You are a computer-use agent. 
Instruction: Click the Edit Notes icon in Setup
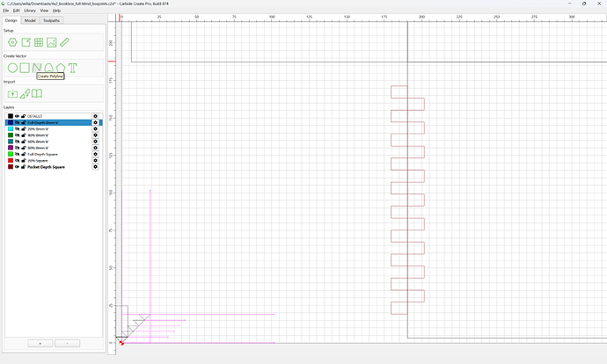tap(26, 42)
